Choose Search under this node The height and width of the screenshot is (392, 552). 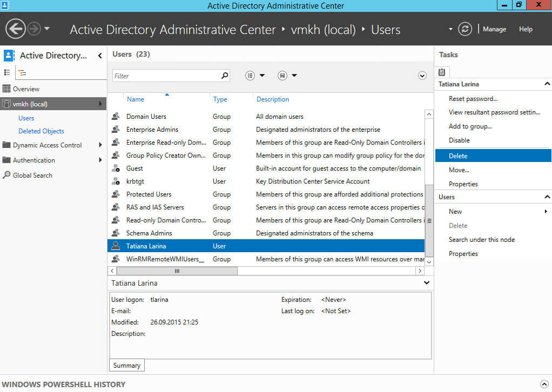click(x=482, y=240)
